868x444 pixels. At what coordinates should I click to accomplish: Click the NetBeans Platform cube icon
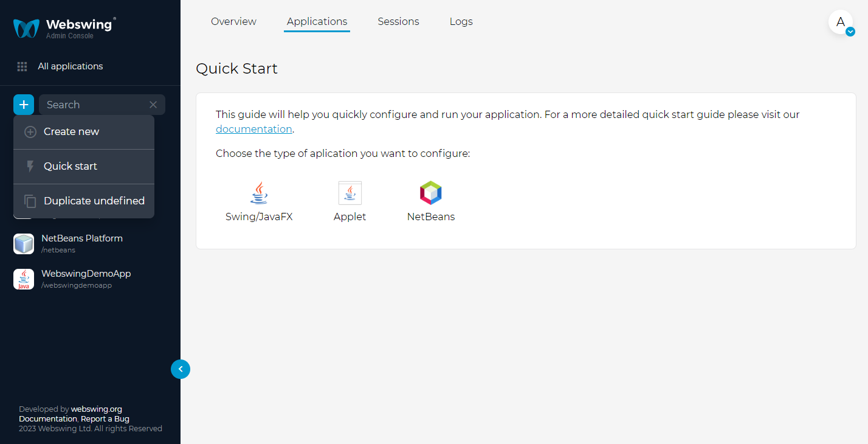[24, 244]
